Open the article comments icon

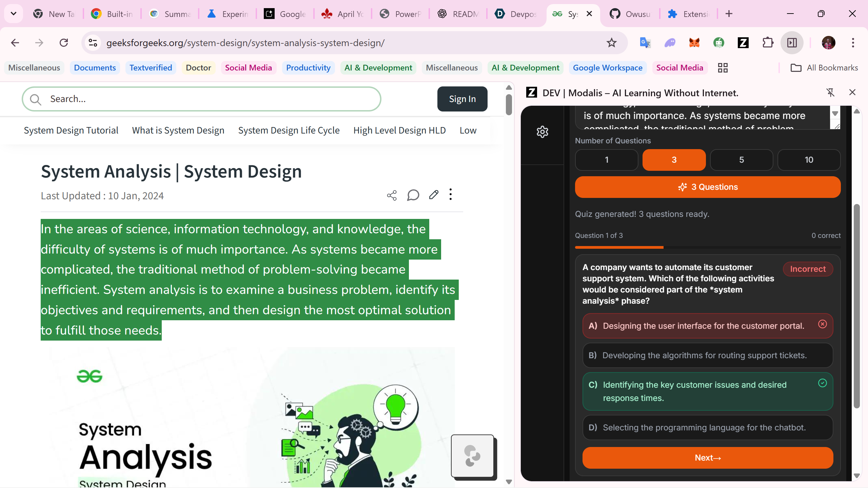413,195
